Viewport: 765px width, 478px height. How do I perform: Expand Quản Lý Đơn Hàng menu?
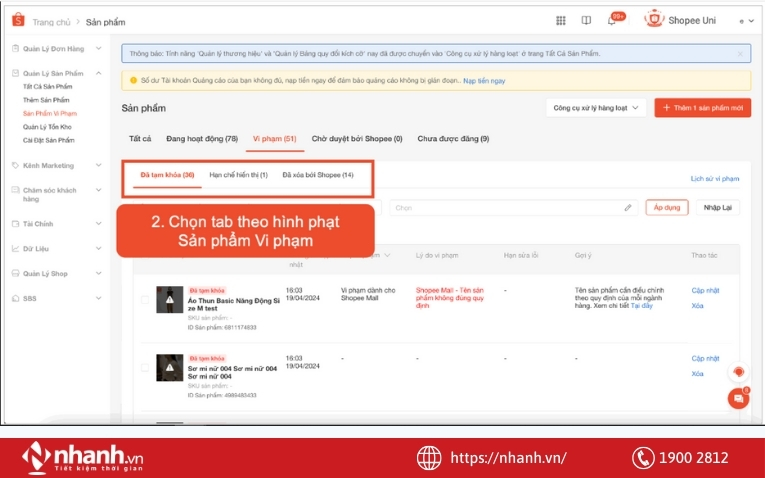click(x=99, y=48)
